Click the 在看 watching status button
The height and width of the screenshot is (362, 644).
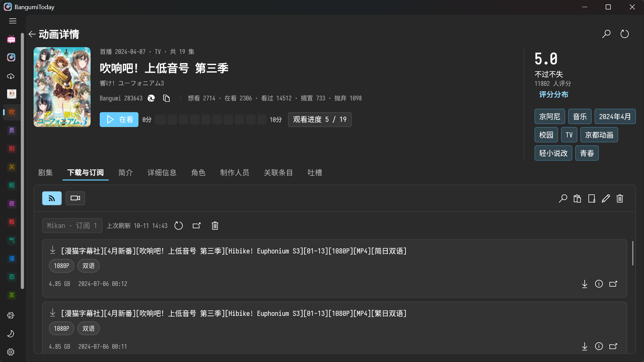pyautogui.click(x=119, y=119)
